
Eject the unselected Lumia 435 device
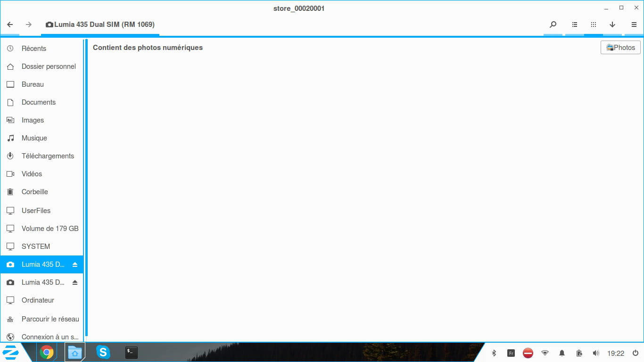[x=74, y=282]
